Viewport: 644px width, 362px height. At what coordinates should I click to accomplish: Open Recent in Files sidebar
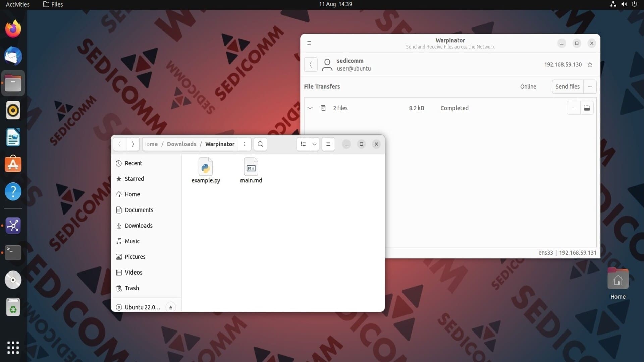click(146, 163)
